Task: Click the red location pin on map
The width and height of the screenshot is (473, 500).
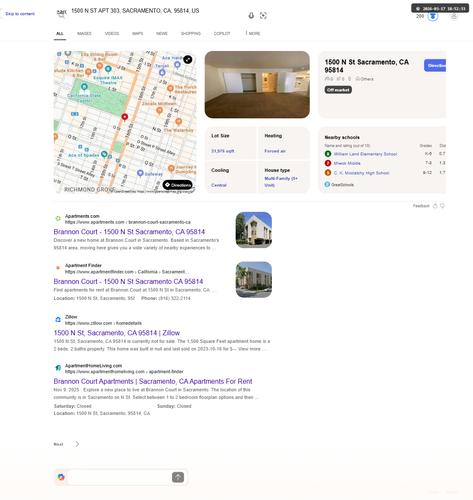Action: pyautogui.click(x=125, y=117)
